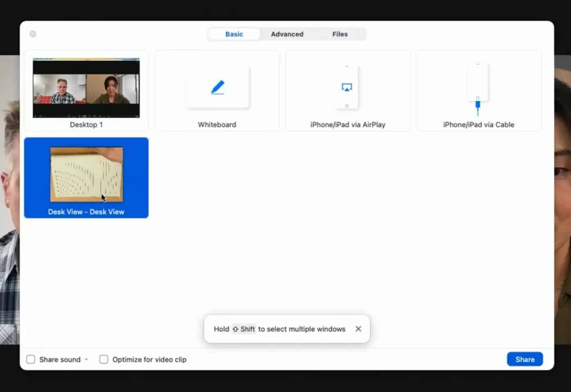
Task: Click the blue cable plug icon
Action: click(x=477, y=105)
